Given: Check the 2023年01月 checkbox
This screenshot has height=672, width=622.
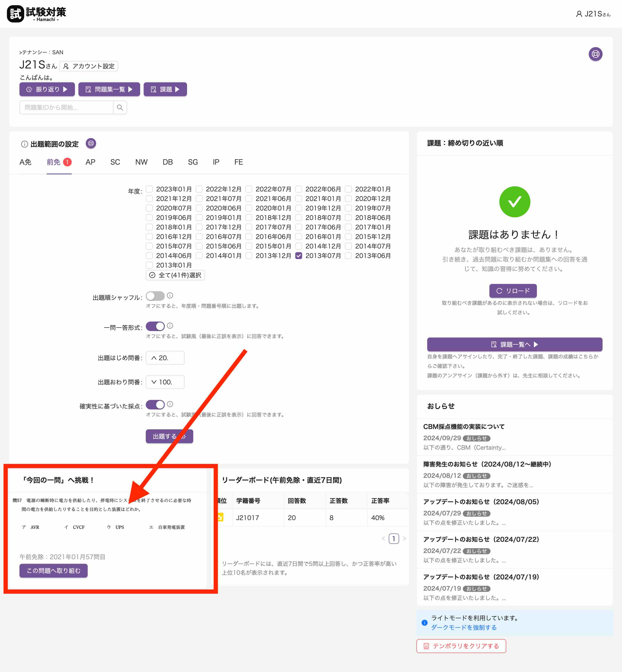Looking at the screenshot, I should point(149,189).
